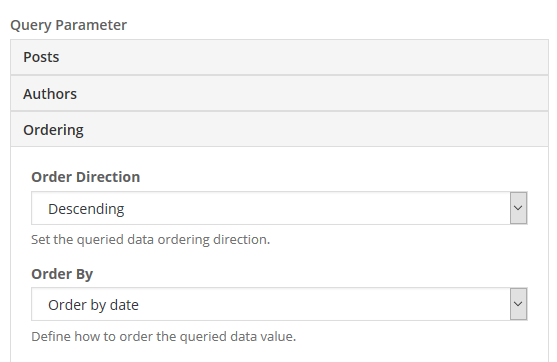This screenshot has width=557, height=362.
Task: Click the Ordering title text
Action: pyautogui.click(x=53, y=130)
